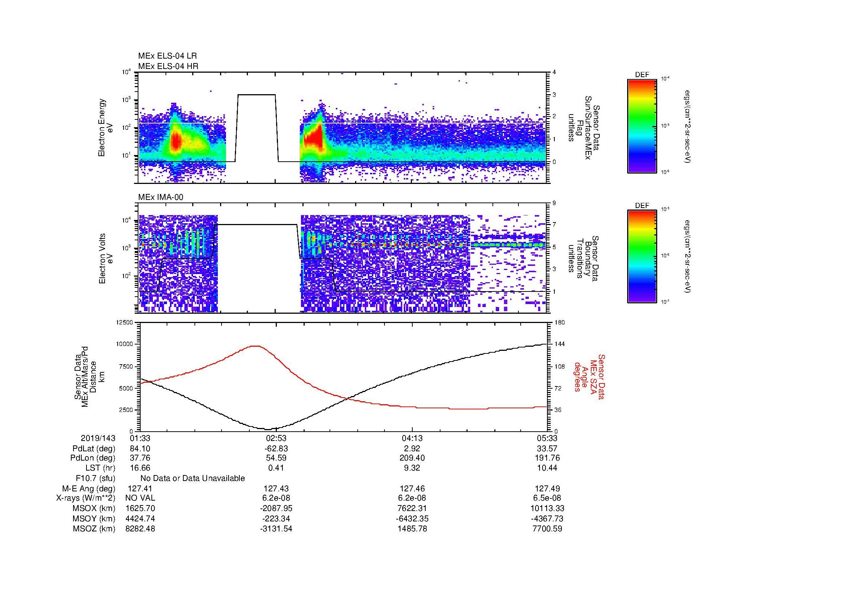Click the '144' SZA axis tick

[x=560, y=344]
